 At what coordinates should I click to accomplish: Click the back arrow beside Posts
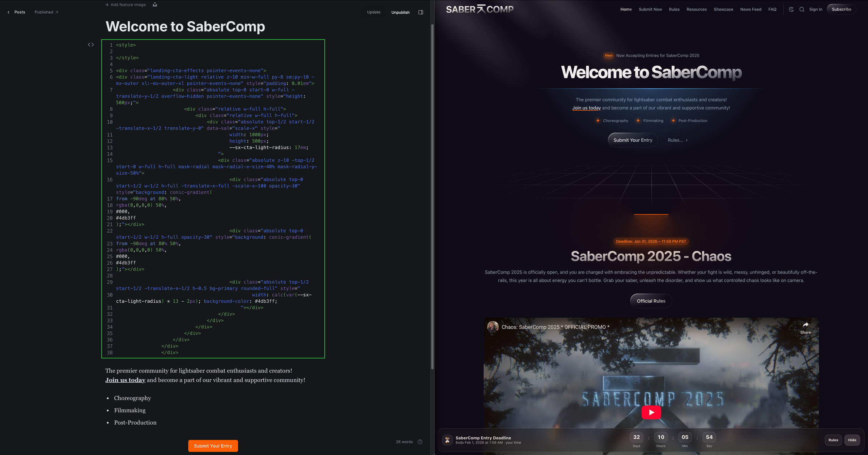[x=8, y=12]
